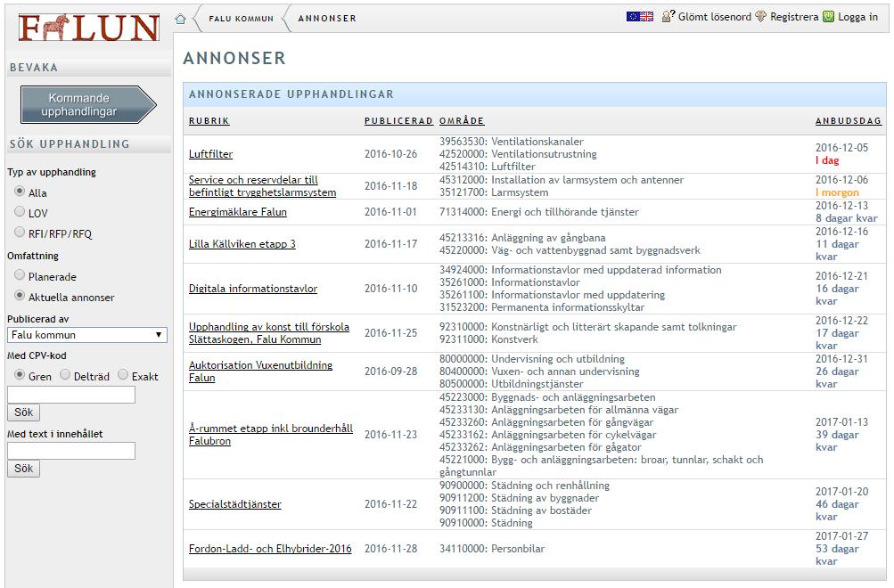Sort by Anbudsdag column header
894x588 pixels.
pyautogui.click(x=848, y=121)
